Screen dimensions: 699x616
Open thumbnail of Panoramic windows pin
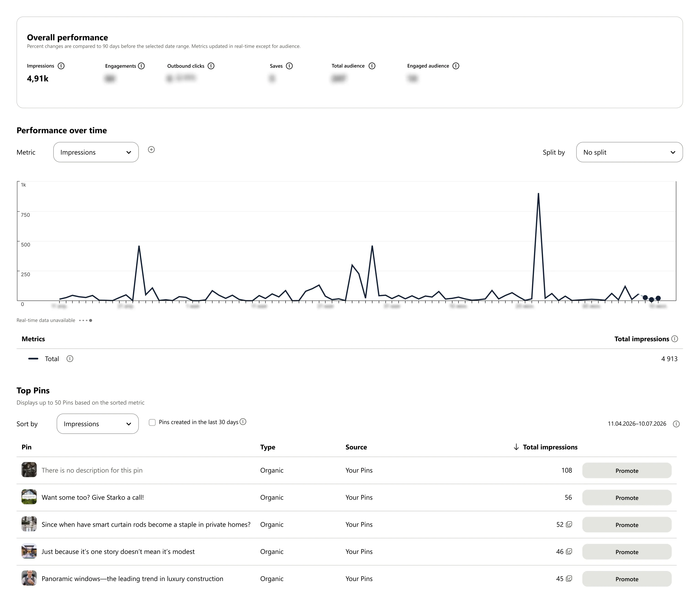tap(29, 578)
